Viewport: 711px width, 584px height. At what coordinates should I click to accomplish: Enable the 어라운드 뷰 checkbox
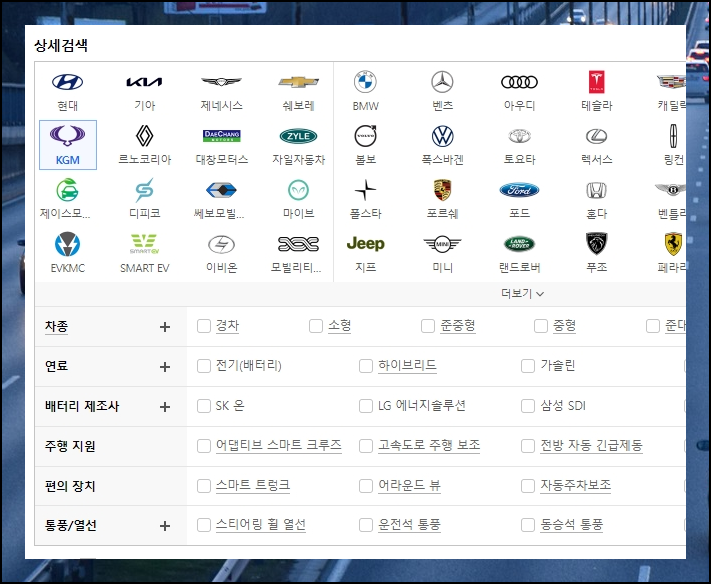pyautogui.click(x=365, y=486)
